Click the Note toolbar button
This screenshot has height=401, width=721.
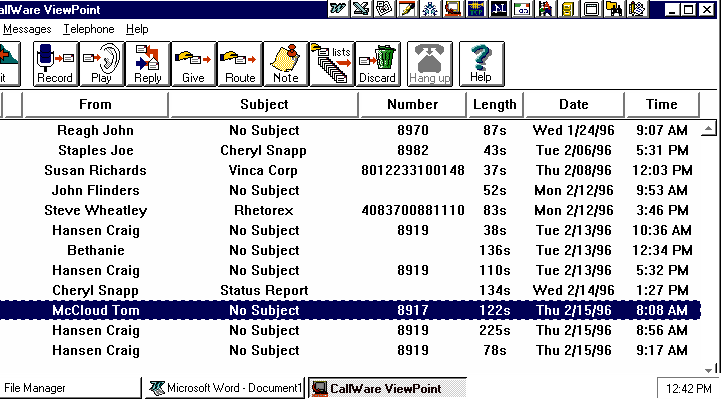click(x=286, y=64)
